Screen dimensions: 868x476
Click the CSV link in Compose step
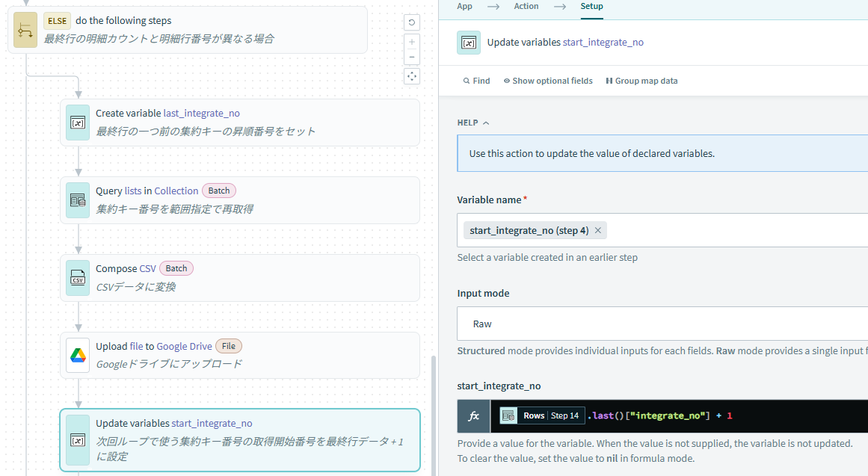[x=148, y=268]
